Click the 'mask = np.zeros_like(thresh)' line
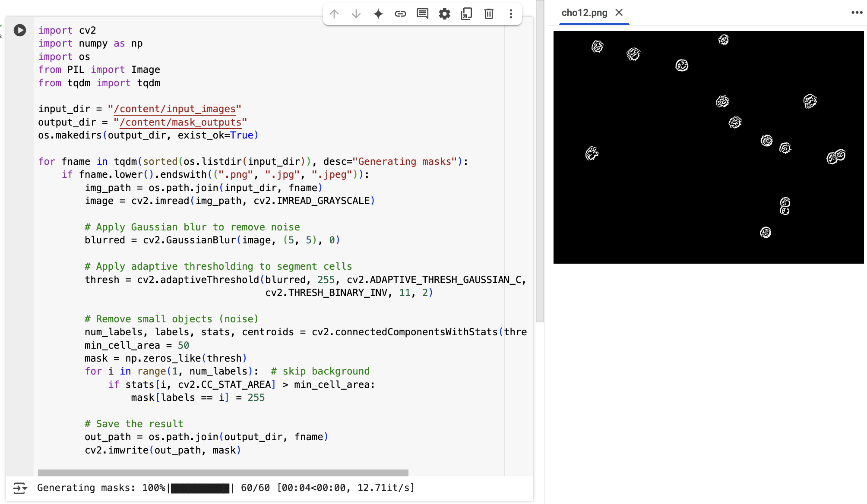Viewport: 867px width, 504px height. pyautogui.click(x=166, y=359)
